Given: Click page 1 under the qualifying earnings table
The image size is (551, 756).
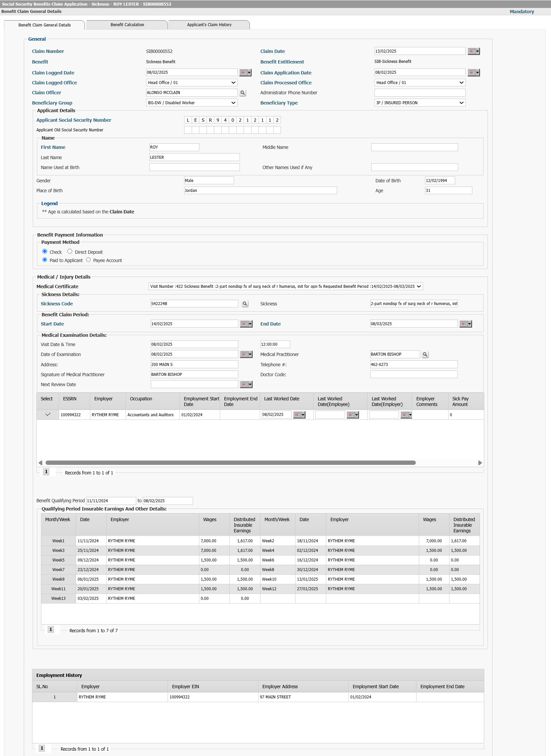Looking at the screenshot, I should tap(51, 630).
